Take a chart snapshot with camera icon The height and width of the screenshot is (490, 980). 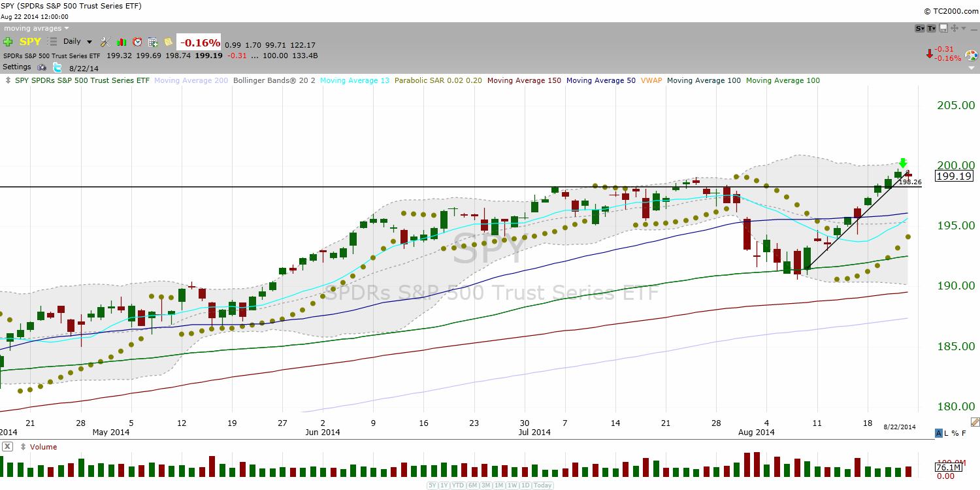pyautogui.click(x=42, y=67)
